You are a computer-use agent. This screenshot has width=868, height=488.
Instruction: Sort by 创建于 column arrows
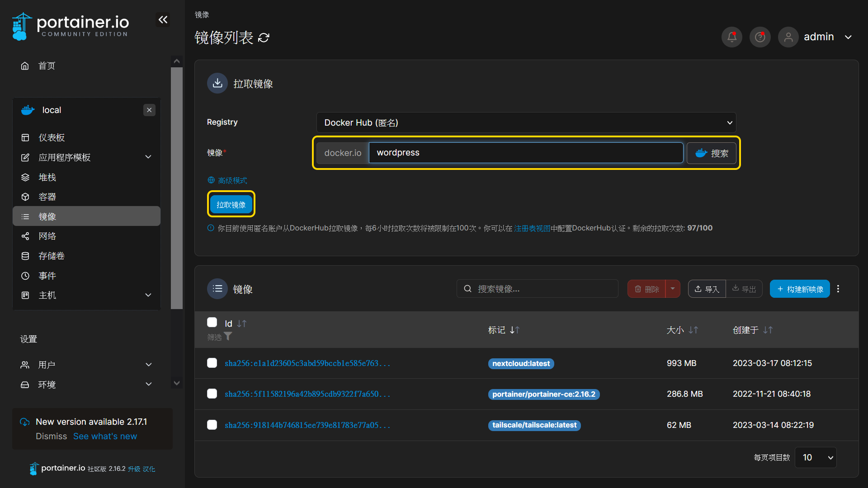click(768, 330)
